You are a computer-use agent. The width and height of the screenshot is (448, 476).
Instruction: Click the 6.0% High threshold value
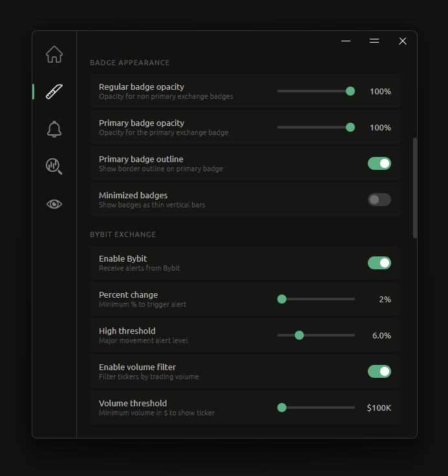tap(381, 335)
